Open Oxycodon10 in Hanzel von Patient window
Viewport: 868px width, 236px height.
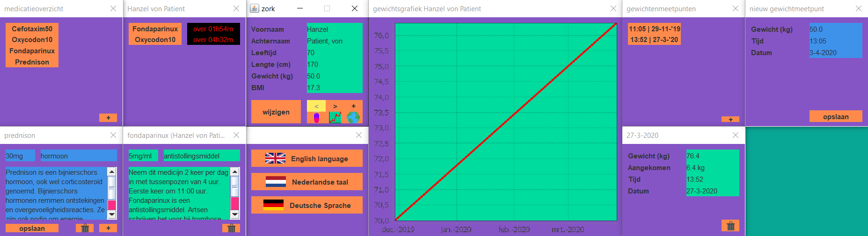pos(155,40)
